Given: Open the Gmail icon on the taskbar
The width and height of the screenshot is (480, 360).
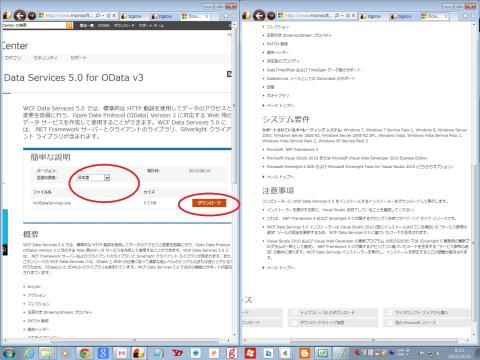Looking at the screenshot, I should tap(121, 353).
